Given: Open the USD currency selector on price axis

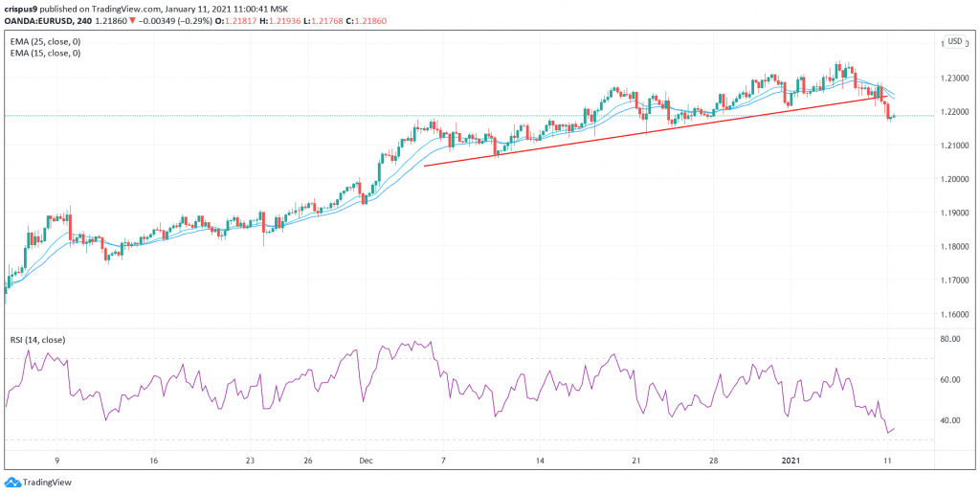Looking at the screenshot, I should tap(954, 41).
